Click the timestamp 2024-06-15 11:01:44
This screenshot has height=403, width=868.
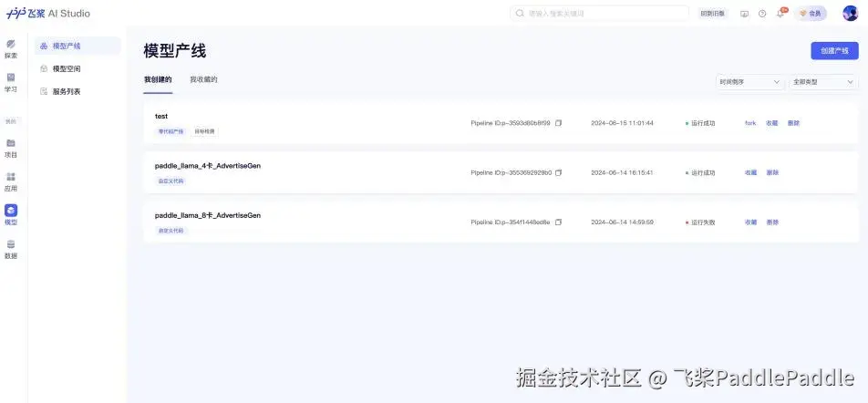pos(622,123)
